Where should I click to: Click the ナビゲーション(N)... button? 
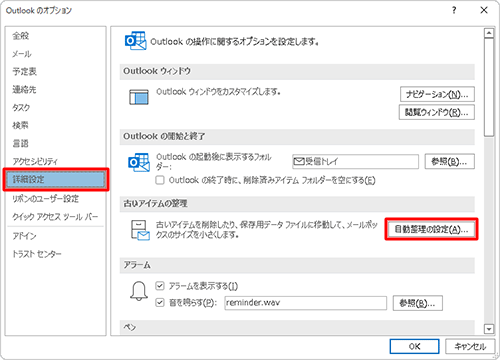pos(437,94)
